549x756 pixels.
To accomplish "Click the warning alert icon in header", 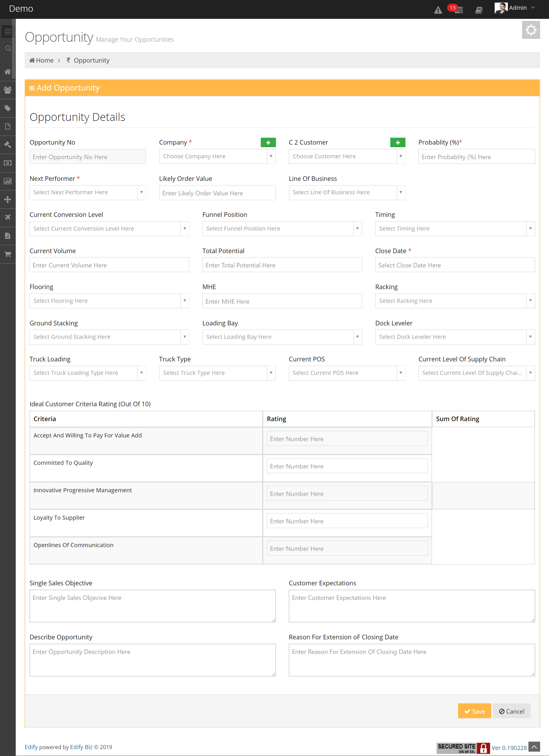I will [x=438, y=10].
